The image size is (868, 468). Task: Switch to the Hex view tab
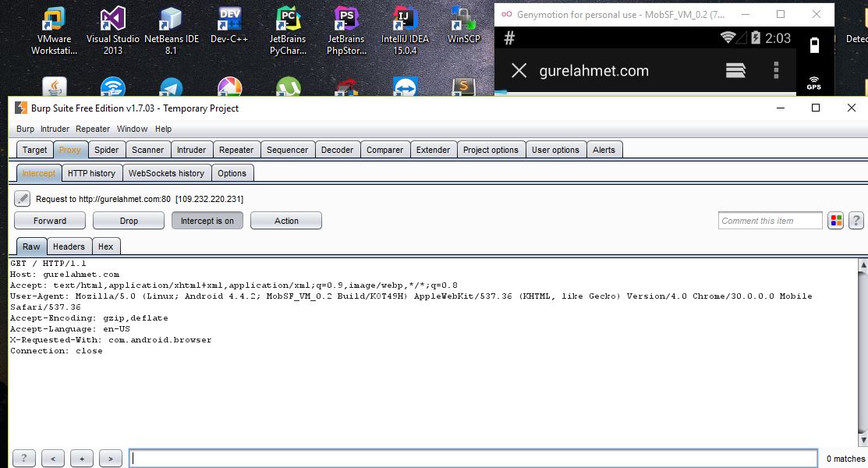(105, 246)
